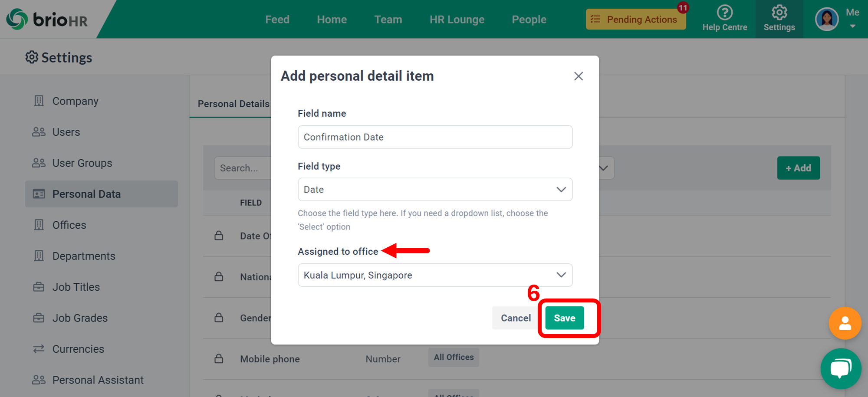Viewport: 868px width, 397px height.
Task: Click the lock icon beside Mobile phone
Action: [219, 358]
